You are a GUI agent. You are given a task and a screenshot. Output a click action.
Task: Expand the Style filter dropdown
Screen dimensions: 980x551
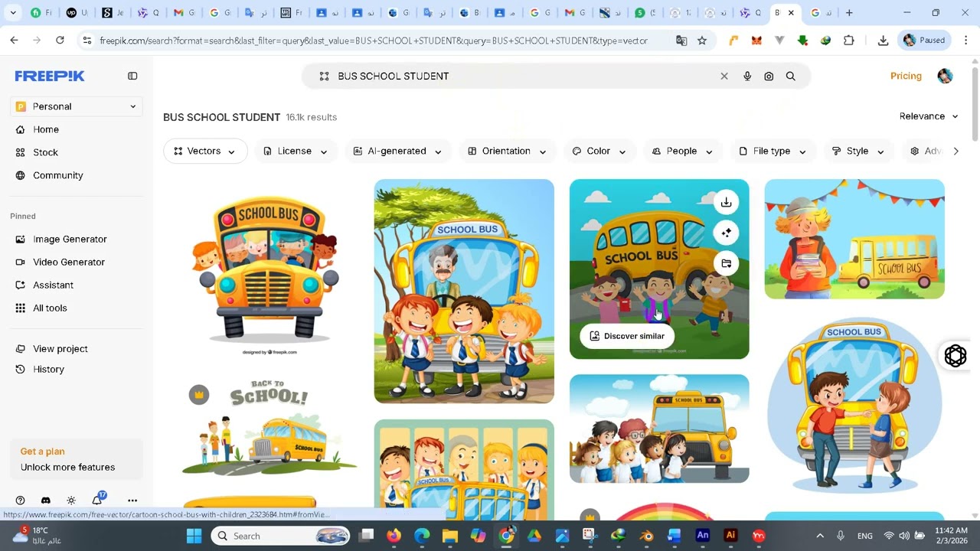pos(858,151)
